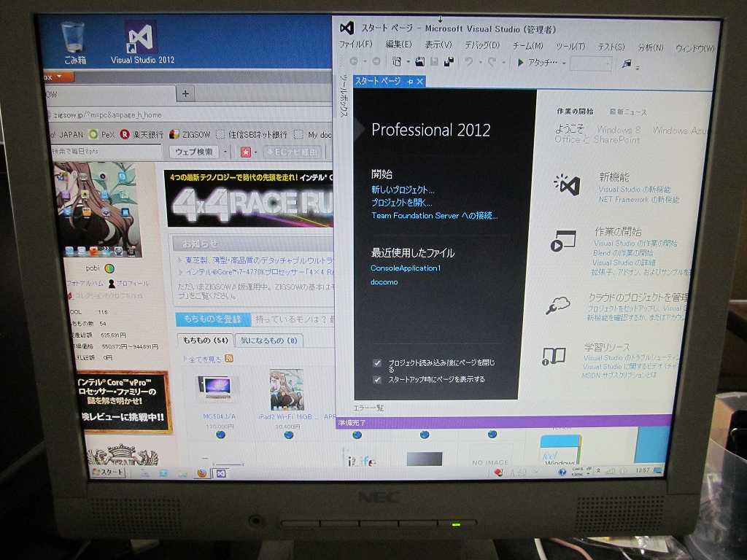Open the orange Firefox menu button dropdown
Screen dimensions: 747x560
[x=58, y=76]
